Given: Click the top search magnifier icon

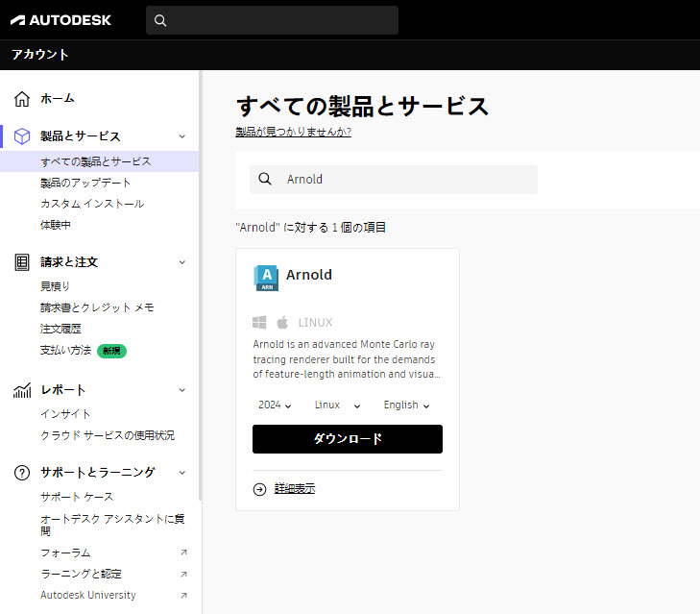Looking at the screenshot, I should (160, 20).
